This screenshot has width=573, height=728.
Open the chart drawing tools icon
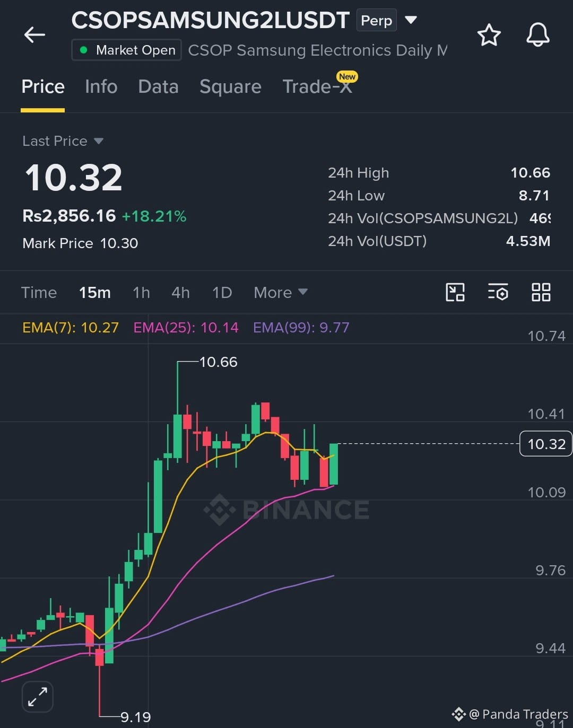[455, 292]
